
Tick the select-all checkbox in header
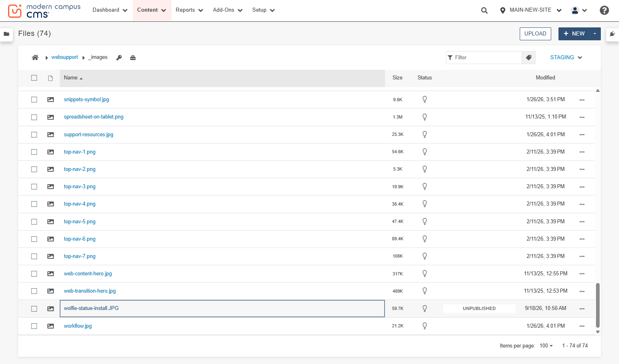34,78
